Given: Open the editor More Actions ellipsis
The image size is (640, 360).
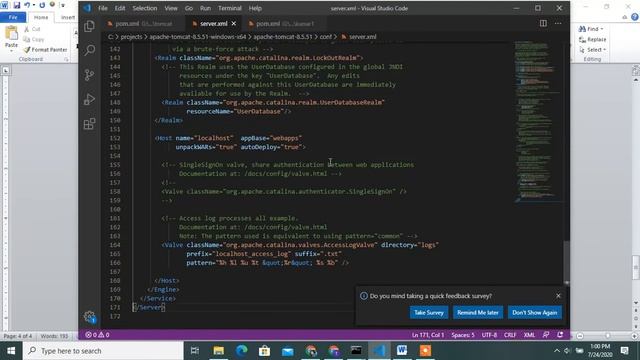Looking at the screenshot, I should (558, 23).
